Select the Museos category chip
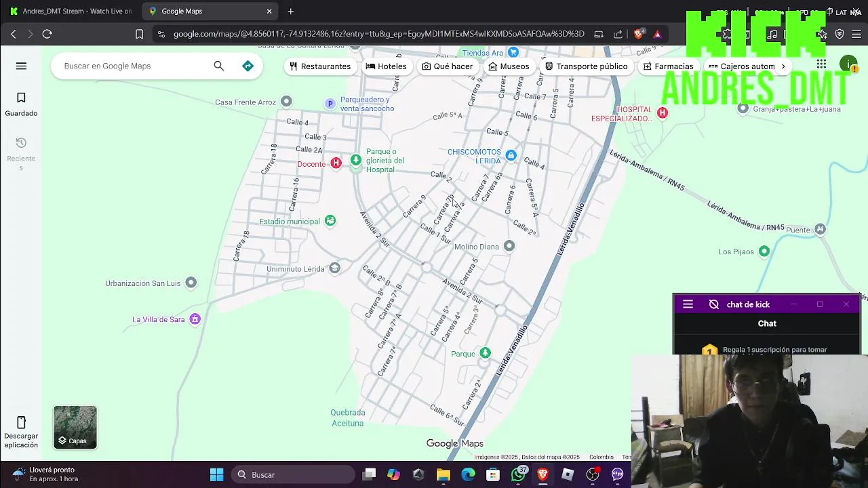The height and width of the screenshot is (488, 868). point(509,66)
